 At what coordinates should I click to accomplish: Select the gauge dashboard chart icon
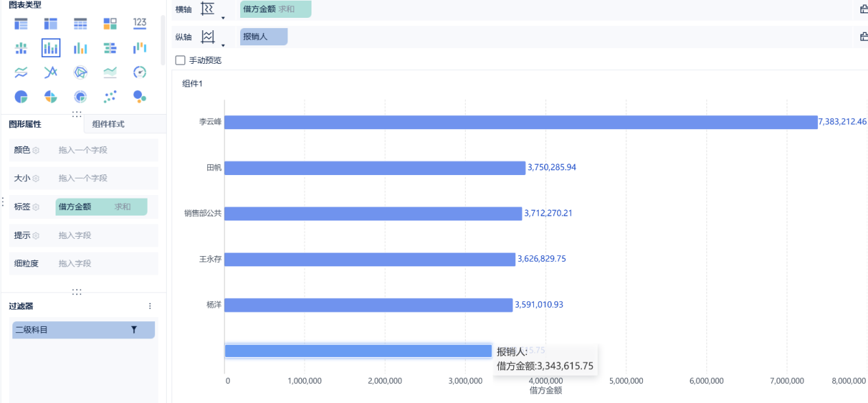click(x=140, y=72)
